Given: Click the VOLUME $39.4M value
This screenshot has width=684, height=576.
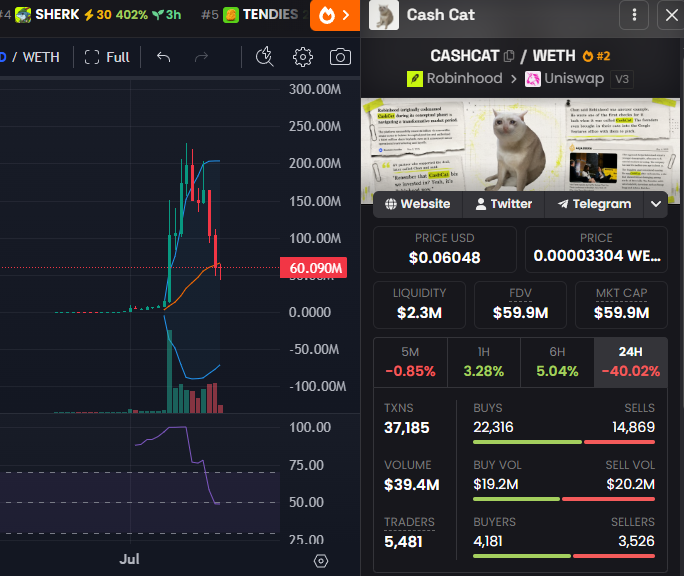Looking at the screenshot, I should coord(411,485).
